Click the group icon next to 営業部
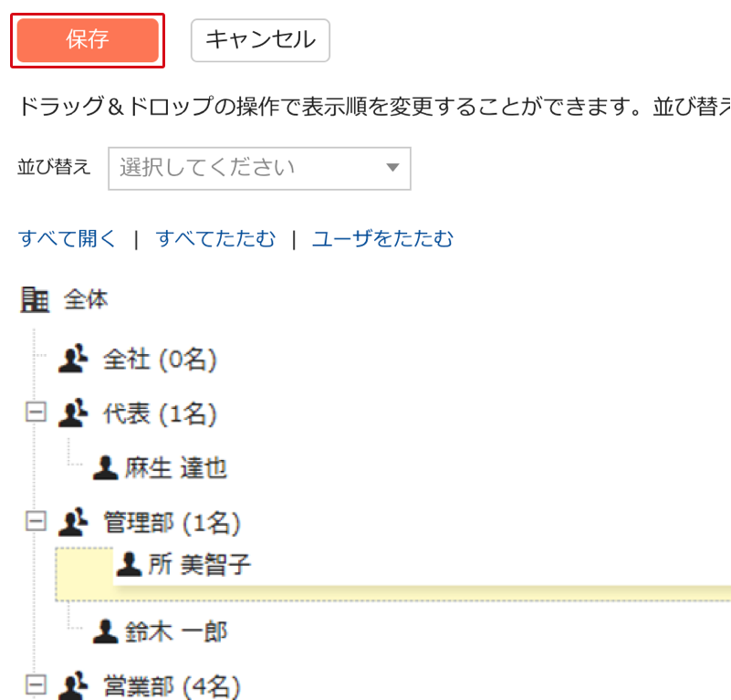731x700 pixels. click(x=72, y=684)
